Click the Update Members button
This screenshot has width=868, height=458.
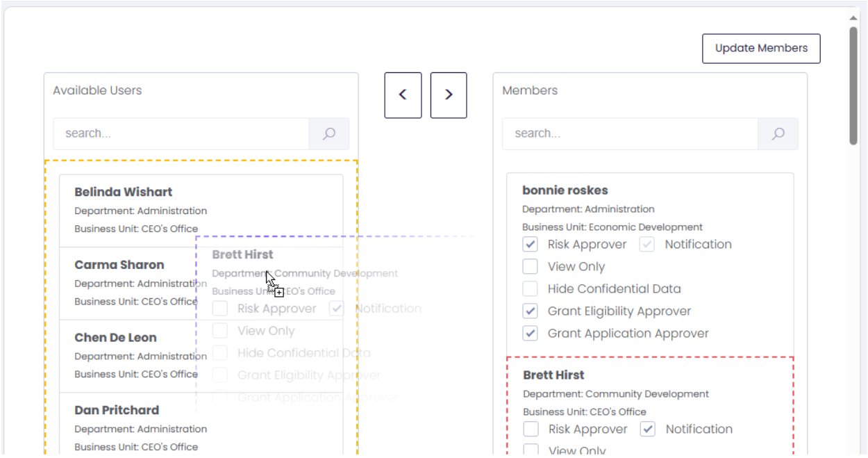coord(761,49)
